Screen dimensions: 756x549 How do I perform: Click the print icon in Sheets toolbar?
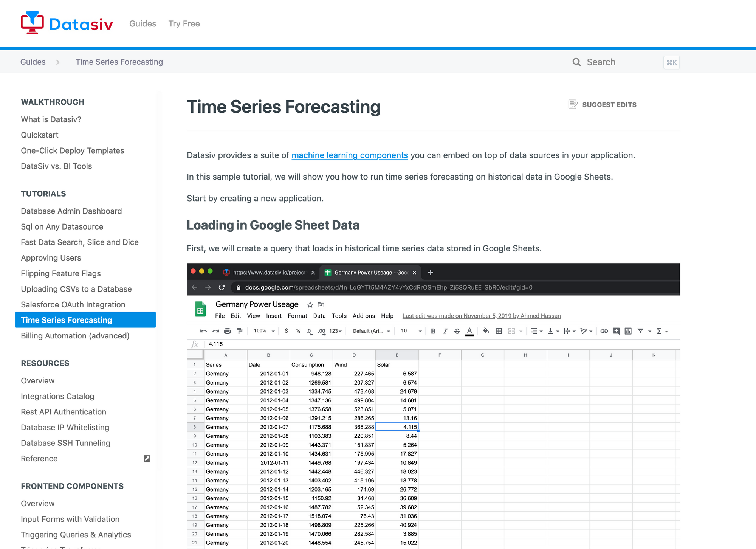[x=227, y=331]
